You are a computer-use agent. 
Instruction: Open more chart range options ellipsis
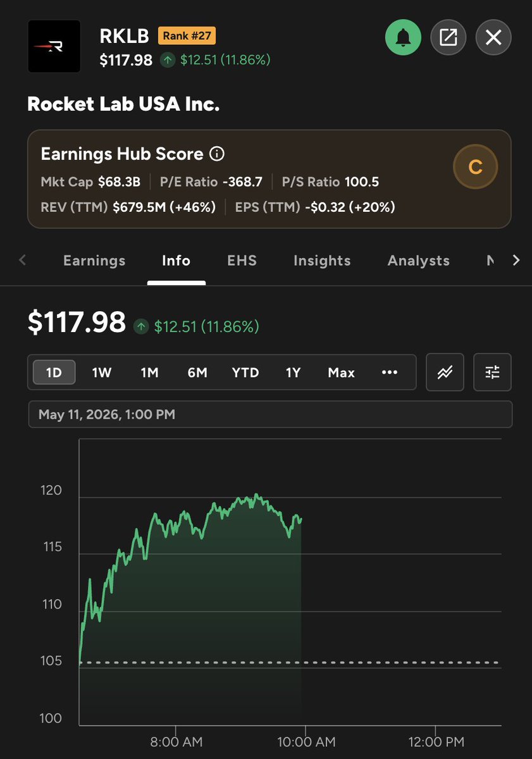390,373
